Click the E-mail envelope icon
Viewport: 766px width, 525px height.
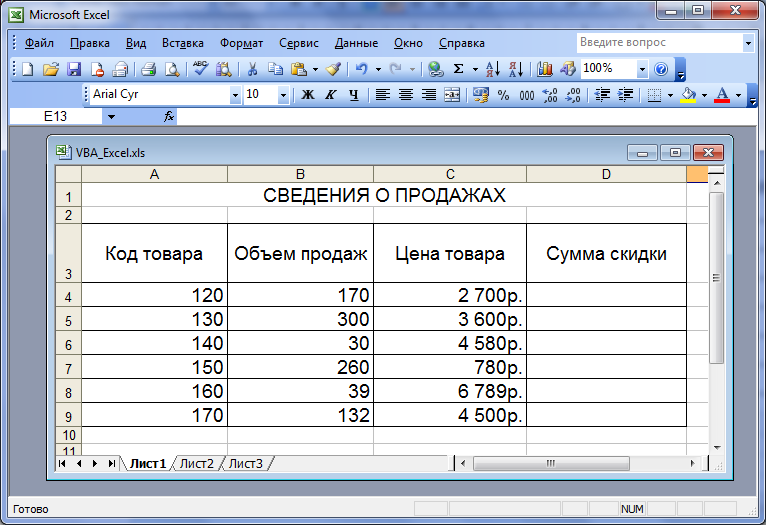pos(120,69)
